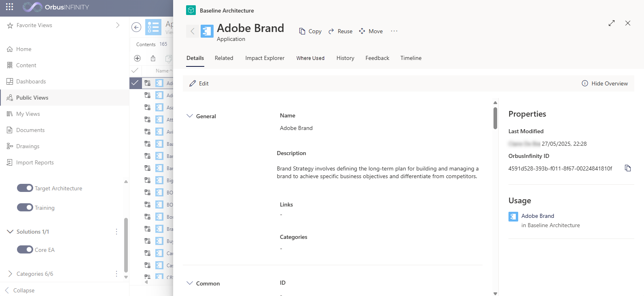The image size is (644, 296).
Task: Click the details pane scroll down arrow
Action: 495,293
